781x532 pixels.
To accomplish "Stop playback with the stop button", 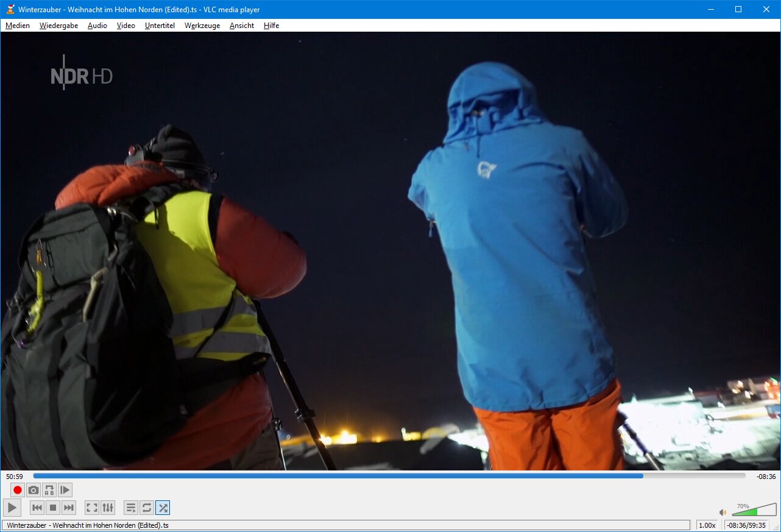I will 53,508.
